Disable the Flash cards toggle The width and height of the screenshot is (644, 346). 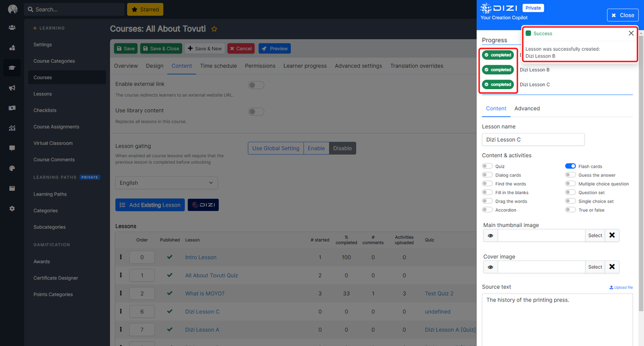tap(570, 166)
